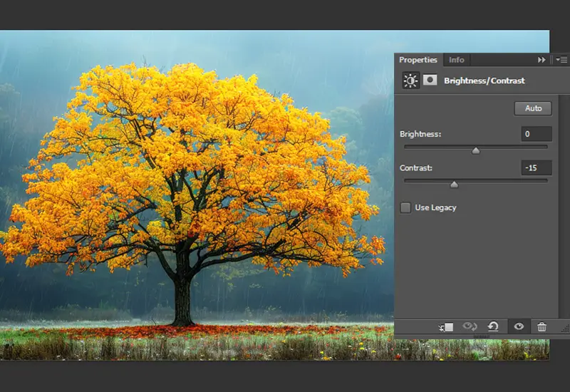Enable the Use Legacy checkbox
Screen dimensions: 570x392
pyautogui.click(x=405, y=207)
